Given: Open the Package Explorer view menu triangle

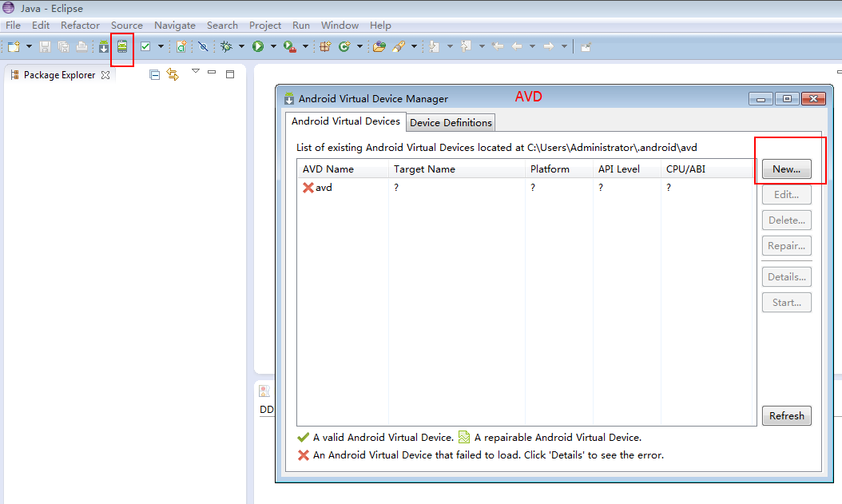Looking at the screenshot, I should tap(196, 71).
